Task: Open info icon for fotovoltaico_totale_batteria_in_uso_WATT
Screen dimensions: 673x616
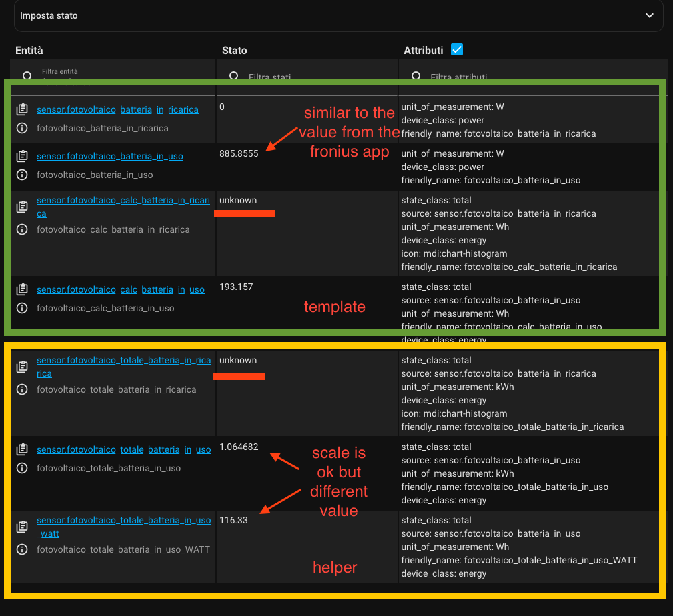Action: click(x=22, y=550)
